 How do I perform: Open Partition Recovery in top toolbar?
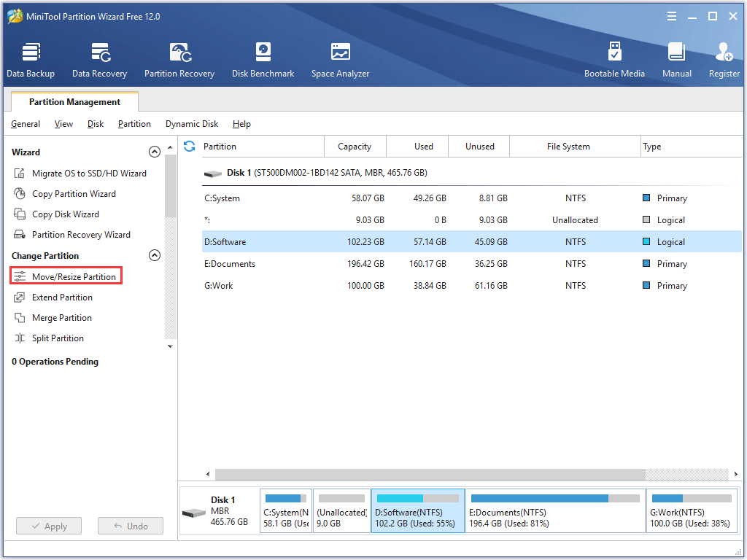pyautogui.click(x=179, y=60)
